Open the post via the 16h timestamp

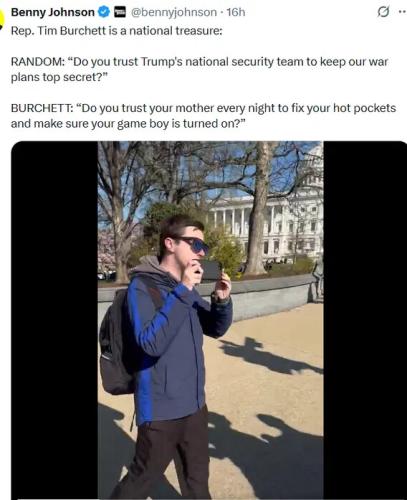(x=236, y=12)
